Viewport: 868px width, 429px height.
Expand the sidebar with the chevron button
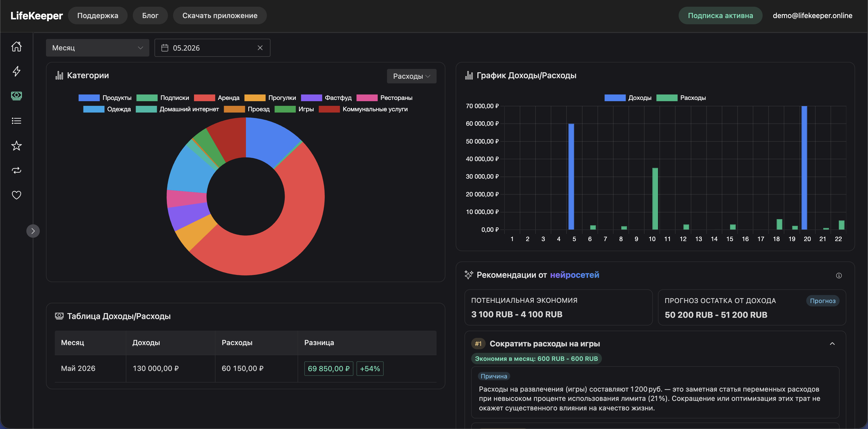click(x=33, y=231)
